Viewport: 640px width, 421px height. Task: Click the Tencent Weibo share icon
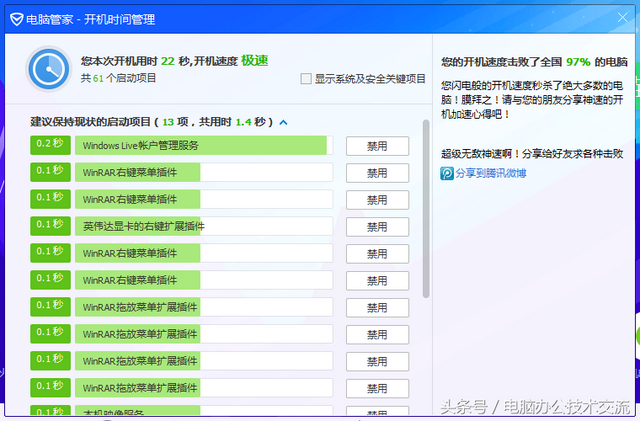(447, 174)
